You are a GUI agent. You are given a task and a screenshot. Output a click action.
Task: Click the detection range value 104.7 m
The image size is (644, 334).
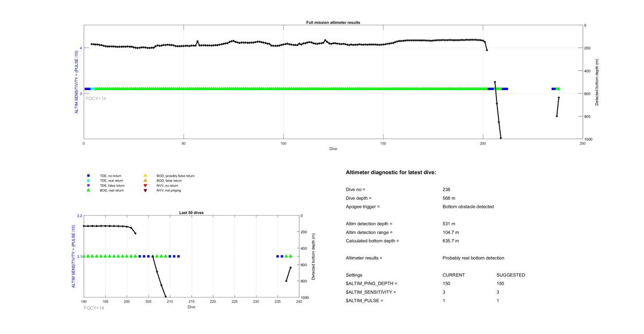coord(451,233)
